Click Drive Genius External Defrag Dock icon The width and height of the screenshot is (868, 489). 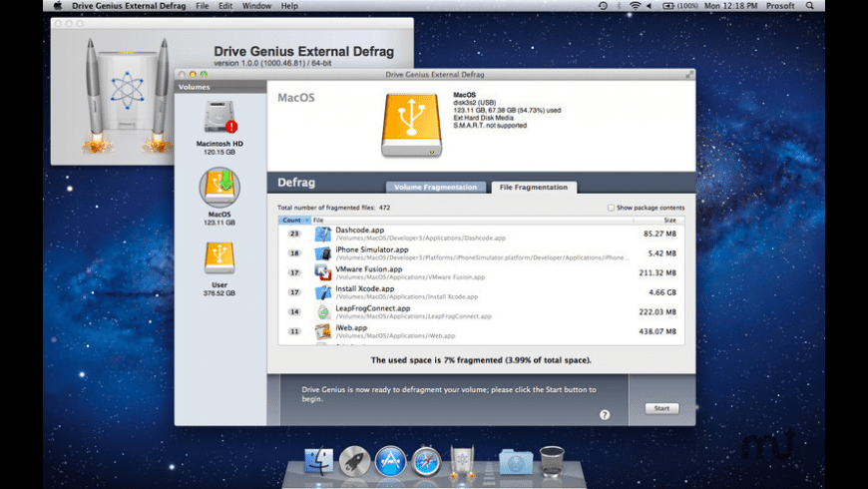pyautogui.click(x=462, y=460)
